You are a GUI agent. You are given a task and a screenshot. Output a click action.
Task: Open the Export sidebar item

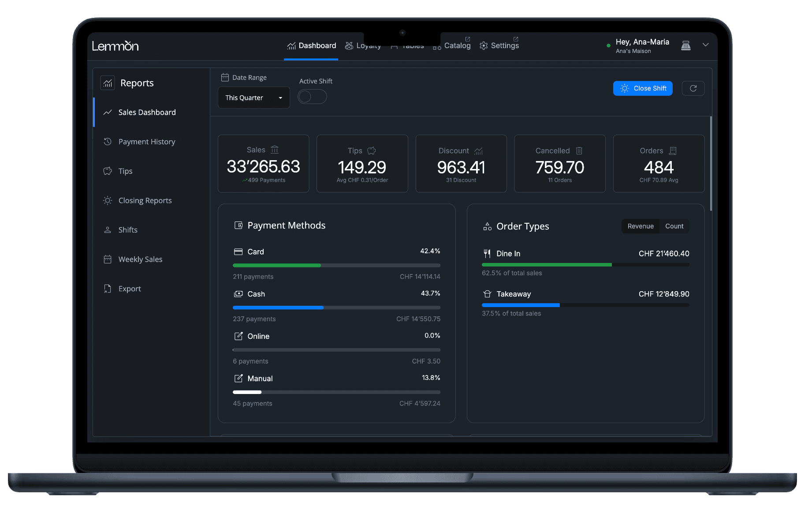(x=151, y=289)
